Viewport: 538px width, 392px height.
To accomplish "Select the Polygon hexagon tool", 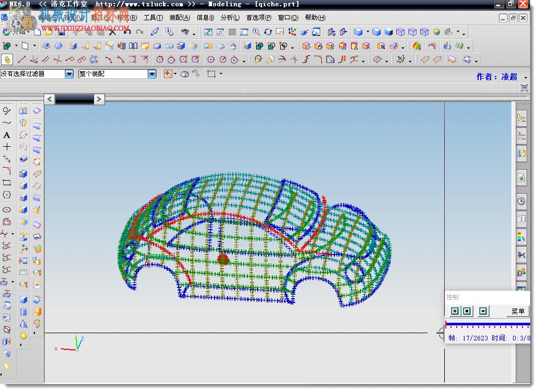I will [x=7, y=195].
